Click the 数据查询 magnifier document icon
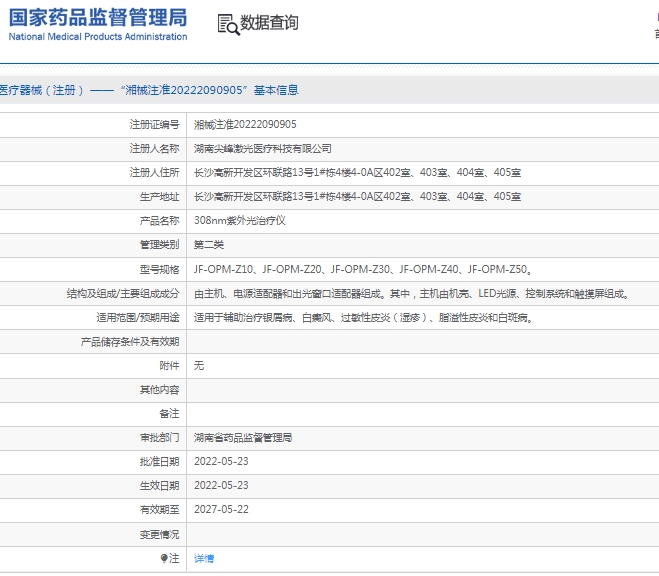Viewport: 659px width, 576px height. click(x=228, y=23)
